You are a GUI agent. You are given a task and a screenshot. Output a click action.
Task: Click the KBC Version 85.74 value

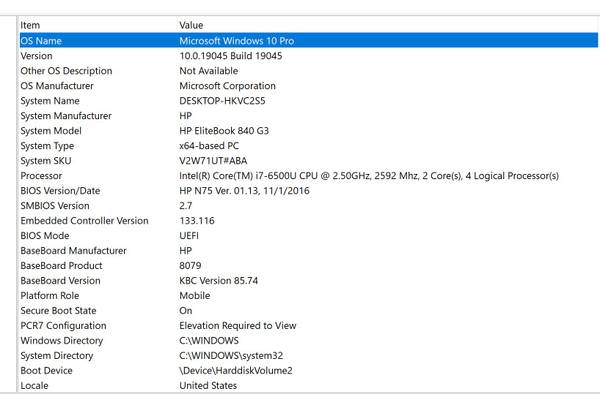[x=218, y=280]
